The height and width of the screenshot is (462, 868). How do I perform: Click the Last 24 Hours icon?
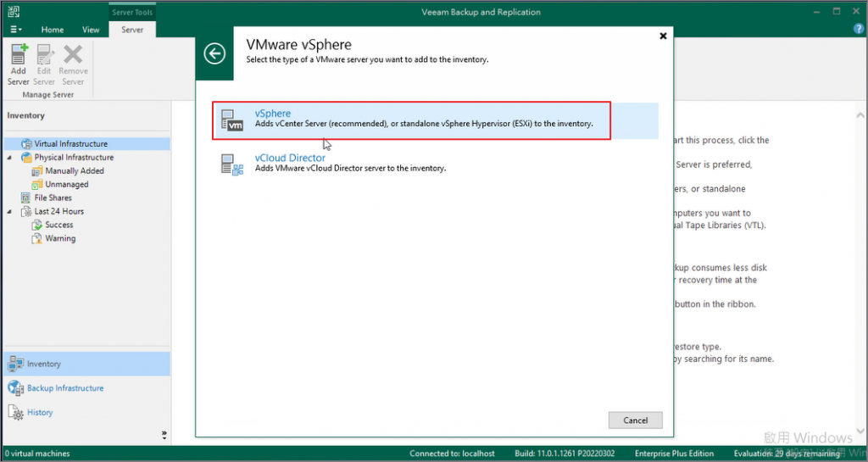click(x=26, y=211)
